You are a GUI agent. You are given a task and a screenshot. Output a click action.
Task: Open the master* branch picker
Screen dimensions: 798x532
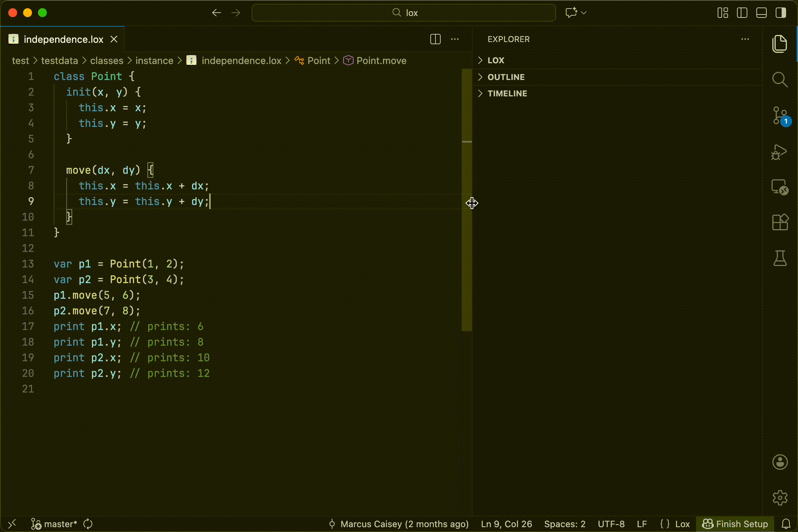(x=60, y=524)
